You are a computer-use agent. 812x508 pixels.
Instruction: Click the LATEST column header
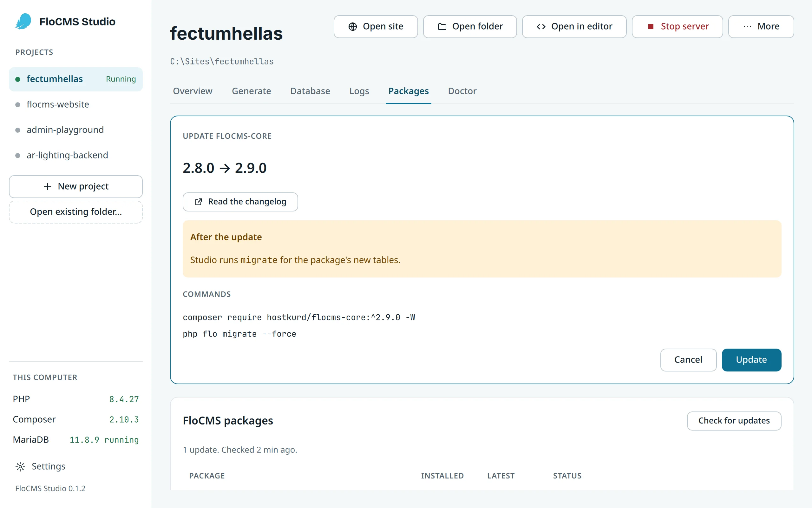tap(501, 476)
